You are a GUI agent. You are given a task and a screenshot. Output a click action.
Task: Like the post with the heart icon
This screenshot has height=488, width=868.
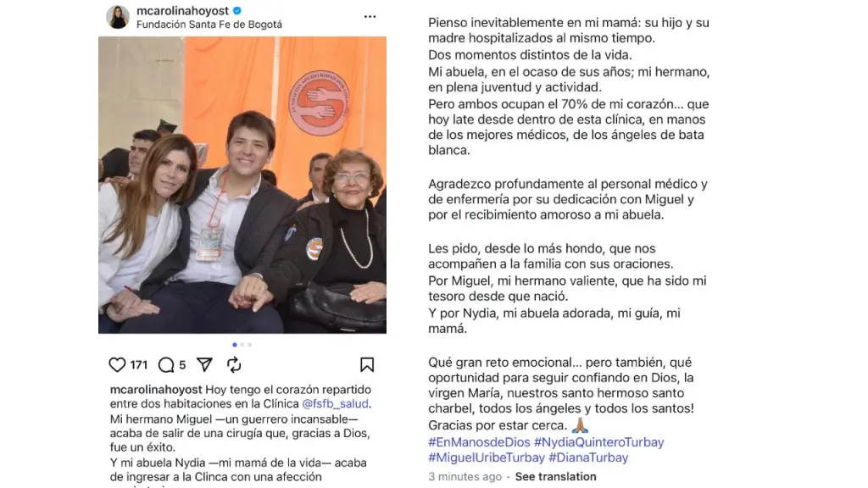[x=117, y=364]
